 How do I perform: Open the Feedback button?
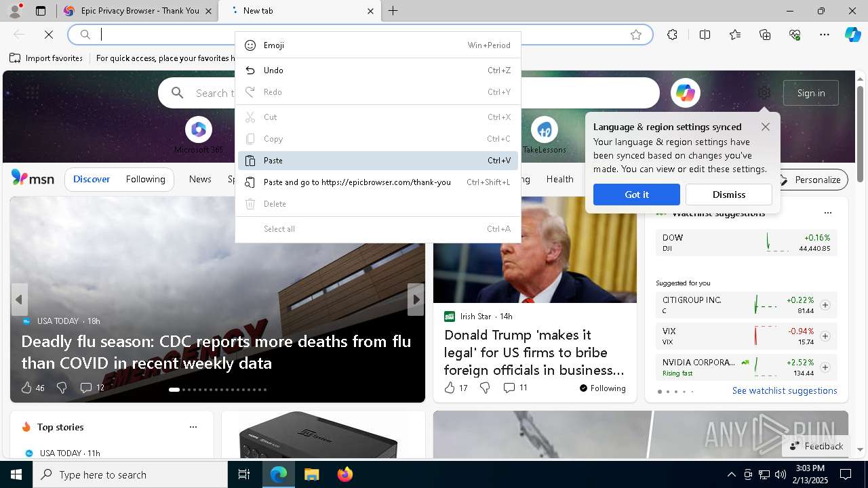pyautogui.click(x=816, y=446)
